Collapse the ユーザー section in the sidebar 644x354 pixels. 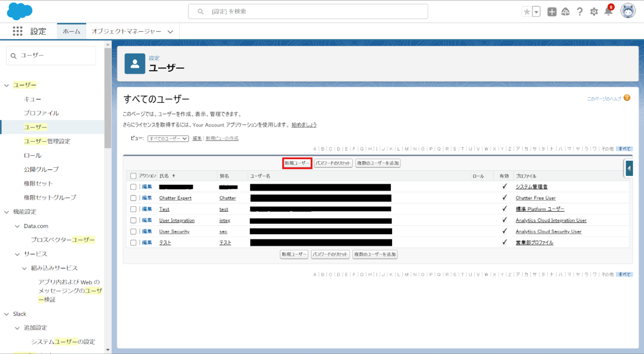pyautogui.click(x=6, y=85)
